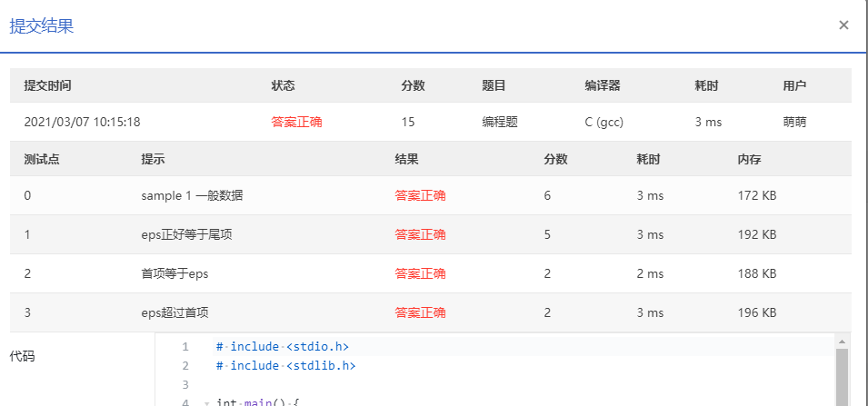Click the red 答案正确 submission status

click(296, 123)
